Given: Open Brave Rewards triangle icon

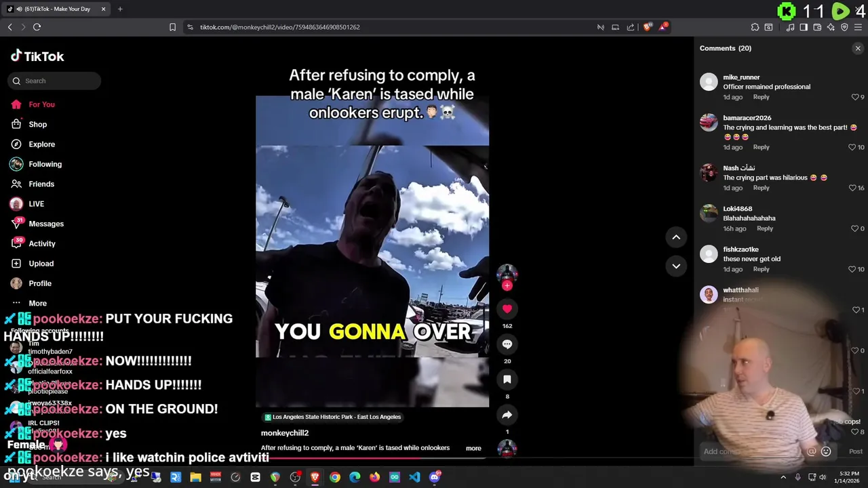Looking at the screenshot, I should click(663, 27).
